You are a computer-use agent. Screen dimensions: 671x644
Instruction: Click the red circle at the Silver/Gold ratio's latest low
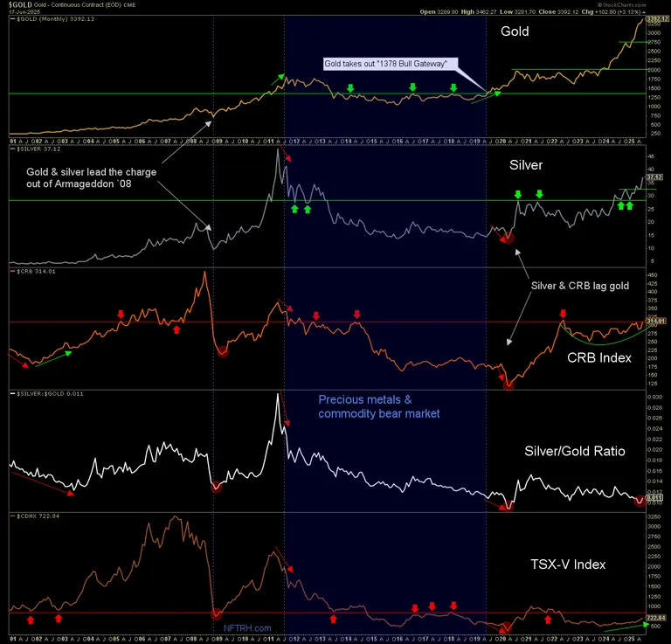[x=640, y=501]
